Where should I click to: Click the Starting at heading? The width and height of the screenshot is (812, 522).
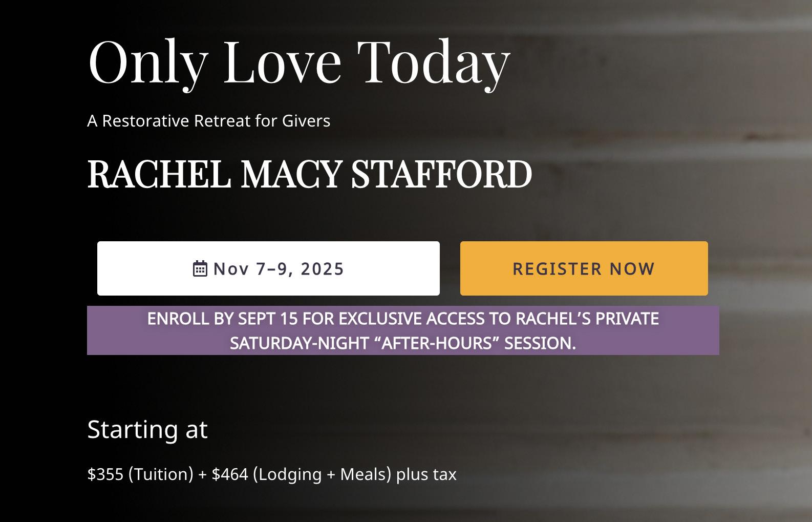click(147, 429)
